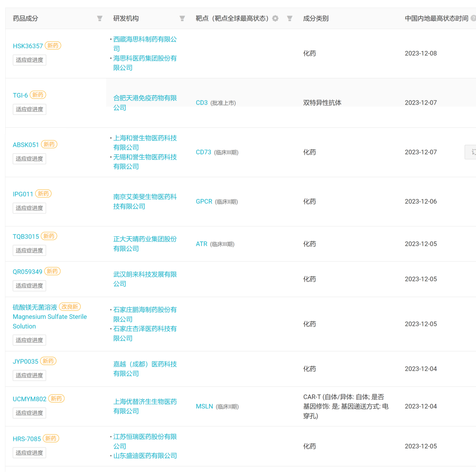476x474 pixels.
Task: Select the GPCR target link
Action: pos(204,202)
